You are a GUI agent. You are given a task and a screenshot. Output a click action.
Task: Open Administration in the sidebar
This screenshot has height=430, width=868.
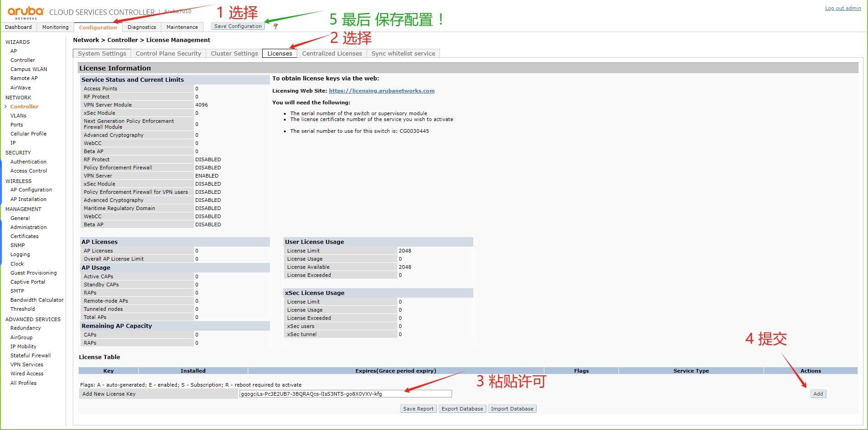pos(28,227)
